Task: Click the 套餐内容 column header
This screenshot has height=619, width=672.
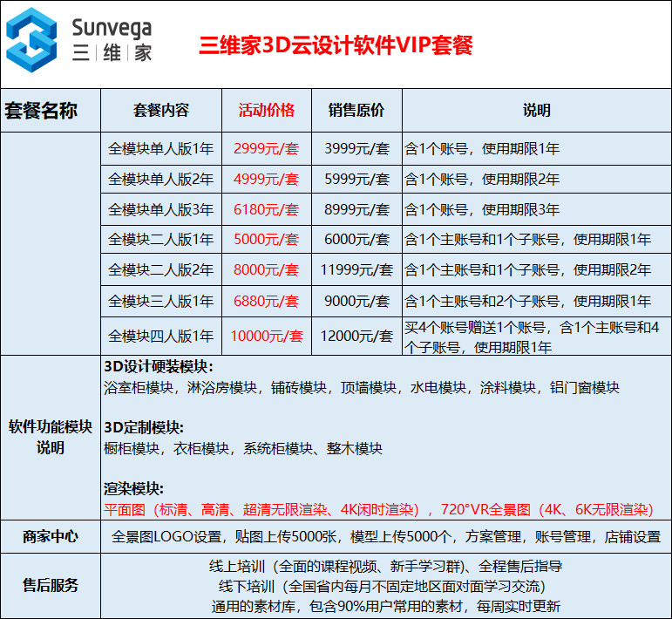Action: [161, 111]
